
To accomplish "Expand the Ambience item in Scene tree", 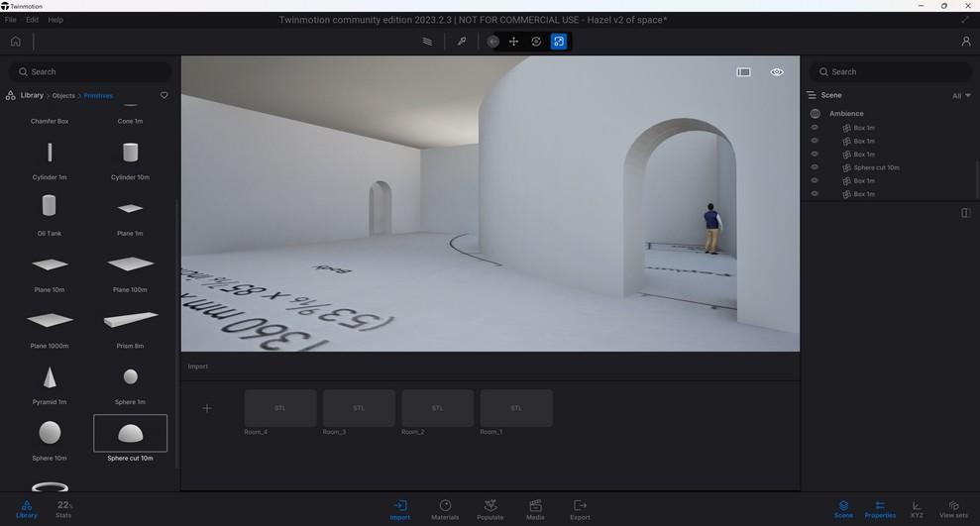I will (845, 114).
